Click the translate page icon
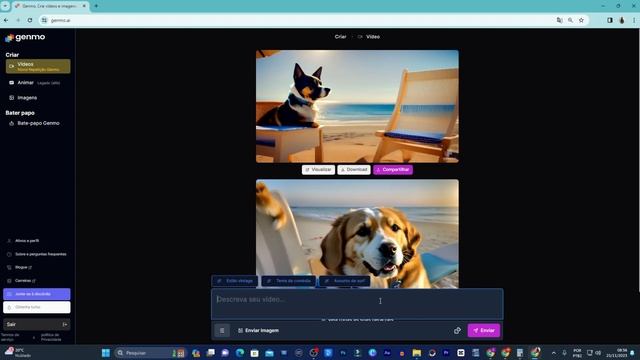The width and height of the screenshot is (640, 360). click(560, 20)
